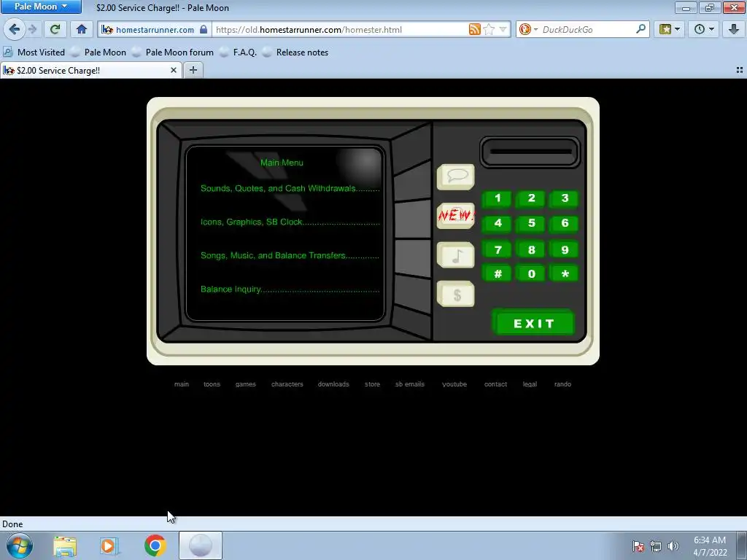Click the ATM card slot
The width and height of the screenshot is (747, 560).
pos(530,152)
